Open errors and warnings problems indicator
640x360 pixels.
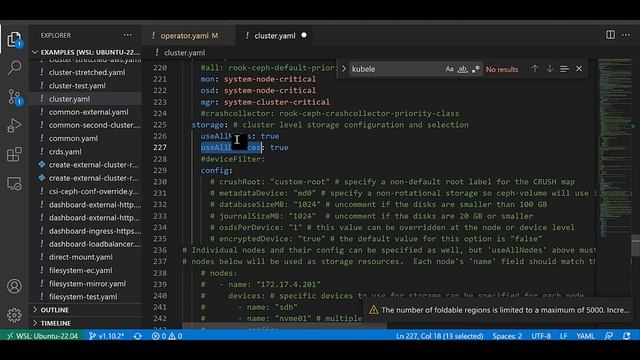click(x=167, y=336)
